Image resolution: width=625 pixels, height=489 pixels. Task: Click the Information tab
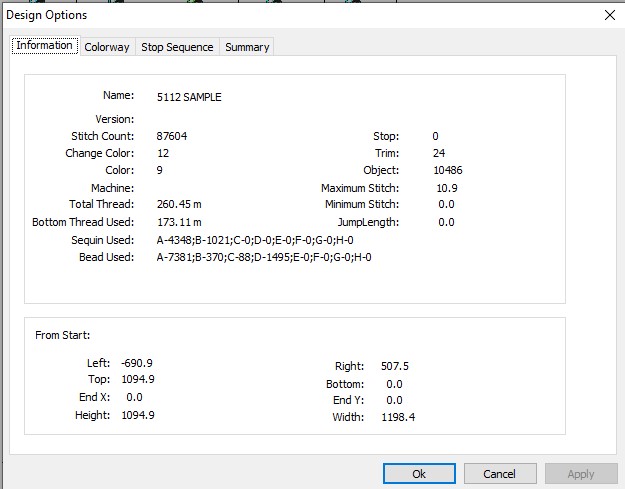45,45
